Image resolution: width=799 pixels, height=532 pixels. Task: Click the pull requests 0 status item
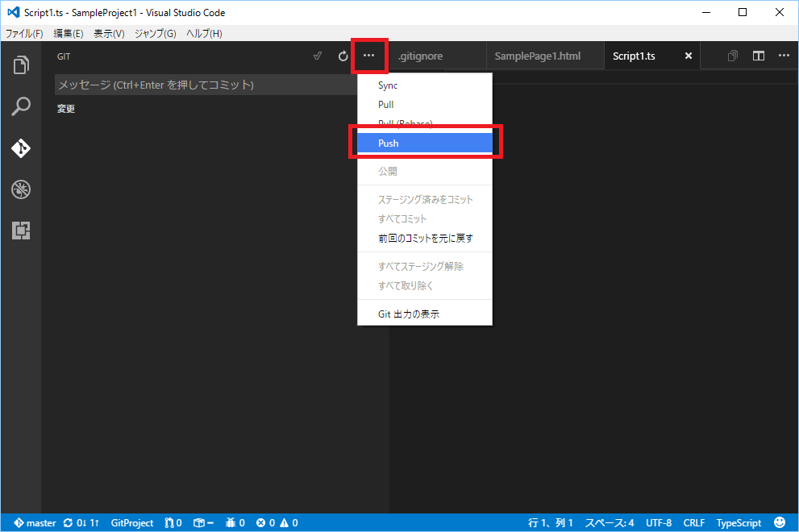click(173, 523)
